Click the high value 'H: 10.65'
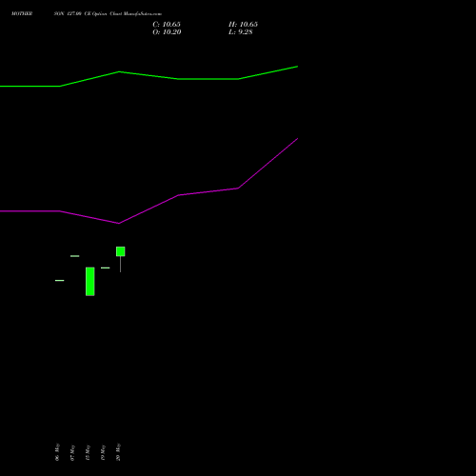Image resolution: width=476 pixels, height=476 pixels. tap(243, 25)
